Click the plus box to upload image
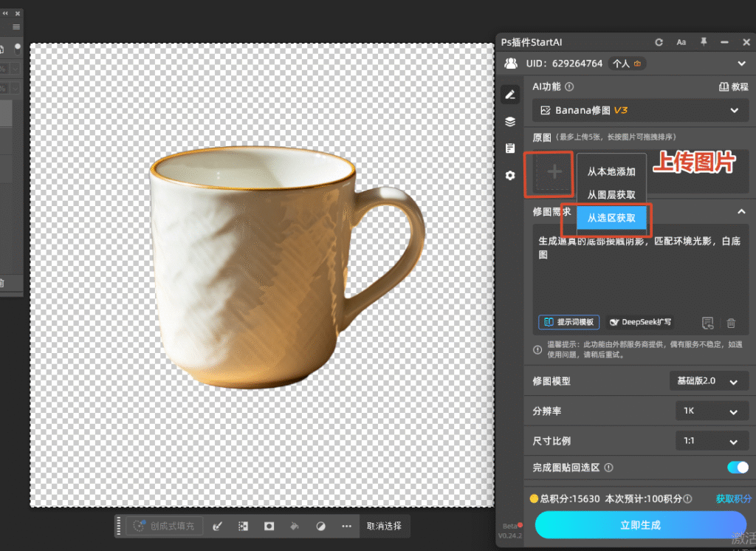Screen dimensions: 756x551 pyautogui.click(x=554, y=172)
